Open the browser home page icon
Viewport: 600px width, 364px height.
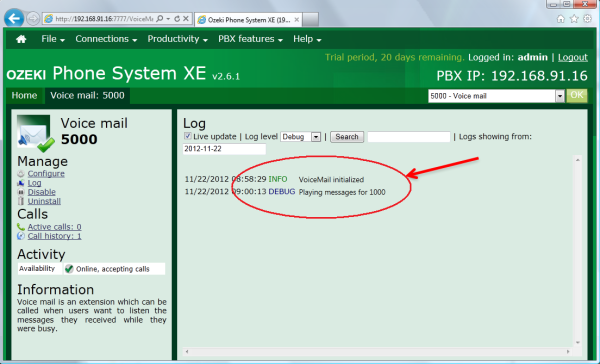point(561,19)
